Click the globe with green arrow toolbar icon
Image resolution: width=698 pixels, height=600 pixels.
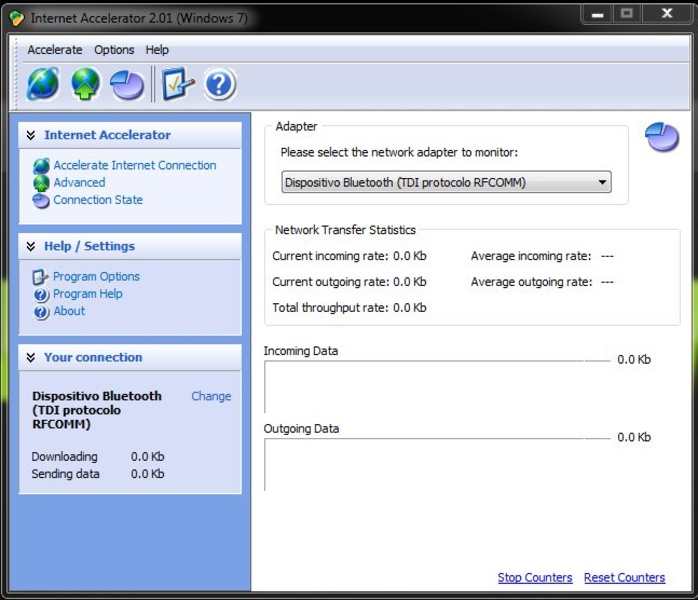tap(86, 85)
